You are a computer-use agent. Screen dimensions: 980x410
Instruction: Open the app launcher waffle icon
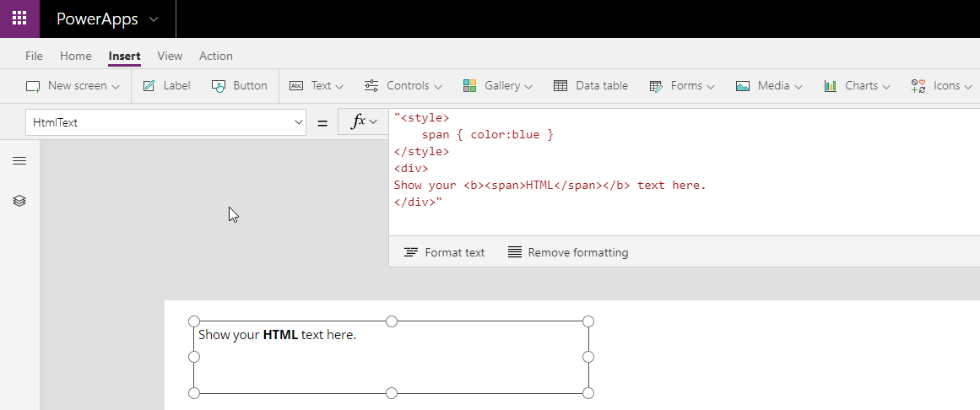(x=19, y=19)
